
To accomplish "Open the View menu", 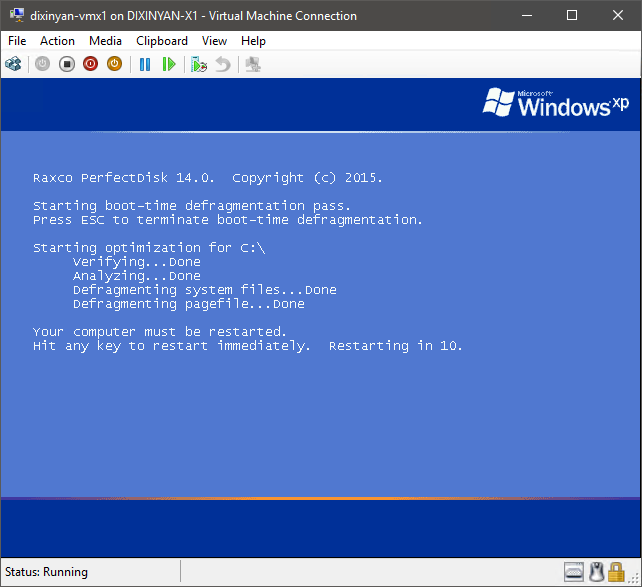I will (214, 41).
